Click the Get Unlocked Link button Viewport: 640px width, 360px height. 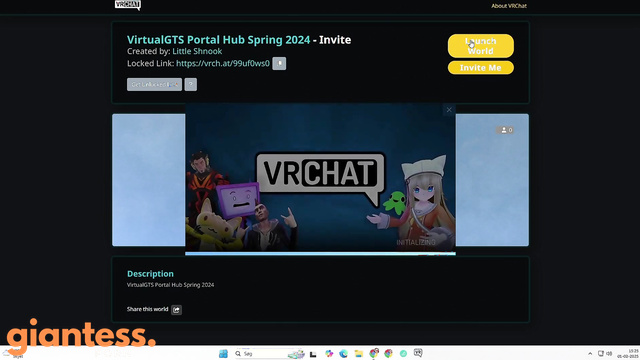point(154,84)
